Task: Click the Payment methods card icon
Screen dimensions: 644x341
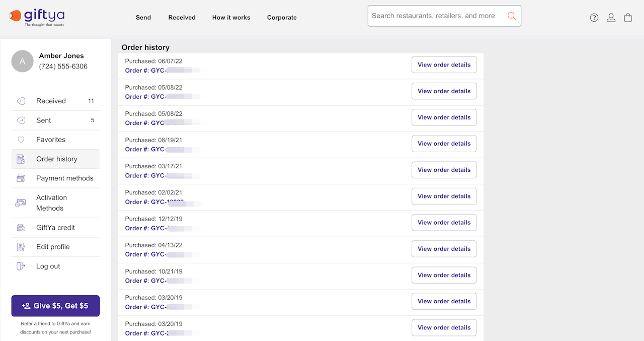Action: (21, 178)
